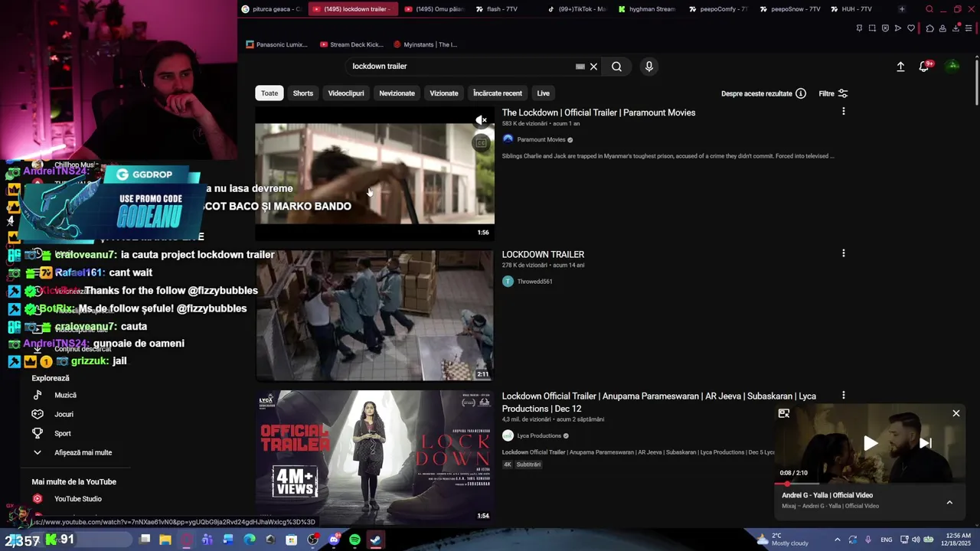
Task: Open LOCKDOWN TRAILER video title
Action: click(x=543, y=254)
